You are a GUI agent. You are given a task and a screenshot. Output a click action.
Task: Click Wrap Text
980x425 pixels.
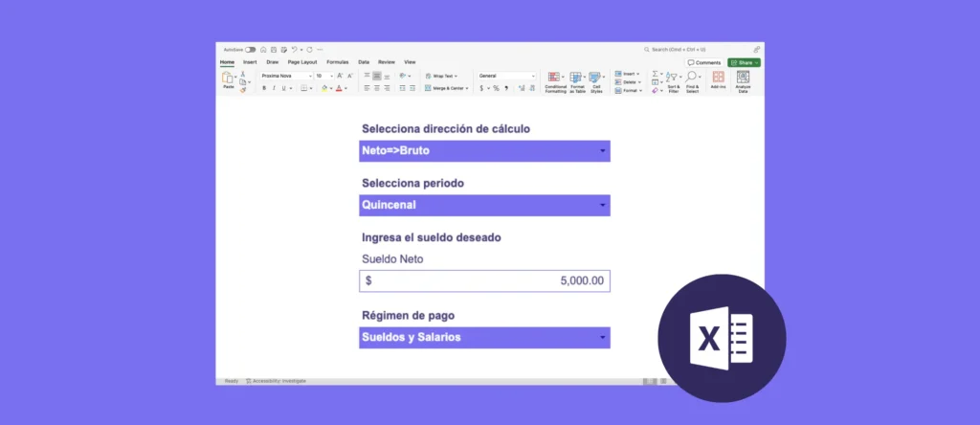(x=441, y=76)
